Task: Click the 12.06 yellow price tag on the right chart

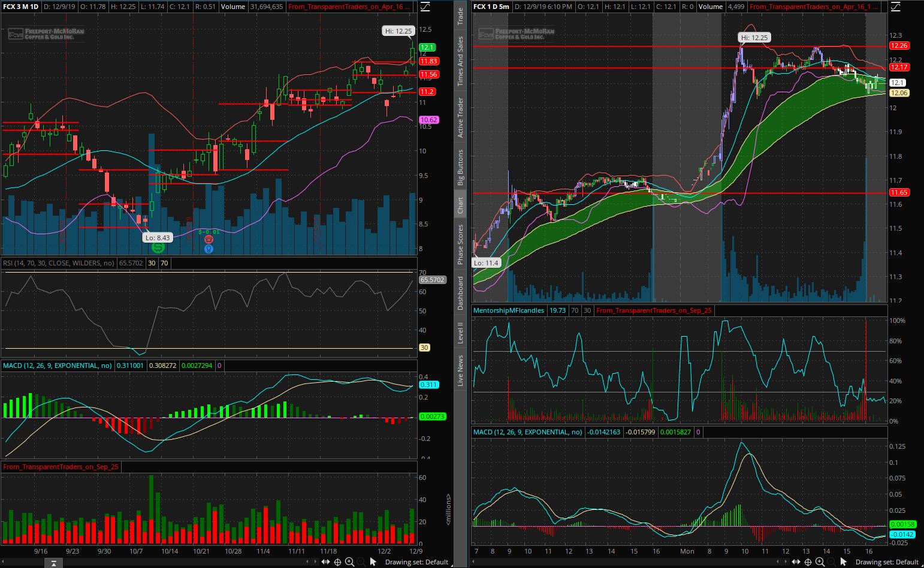Action: 899,93
